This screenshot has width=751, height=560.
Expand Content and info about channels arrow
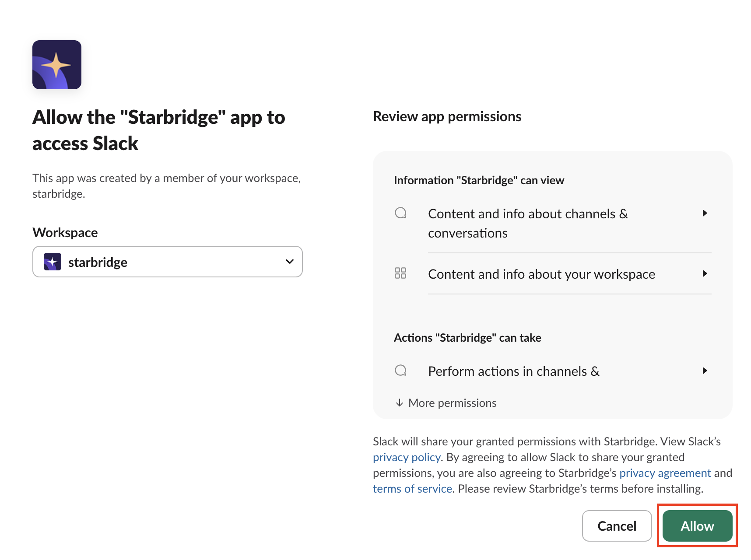tap(705, 213)
